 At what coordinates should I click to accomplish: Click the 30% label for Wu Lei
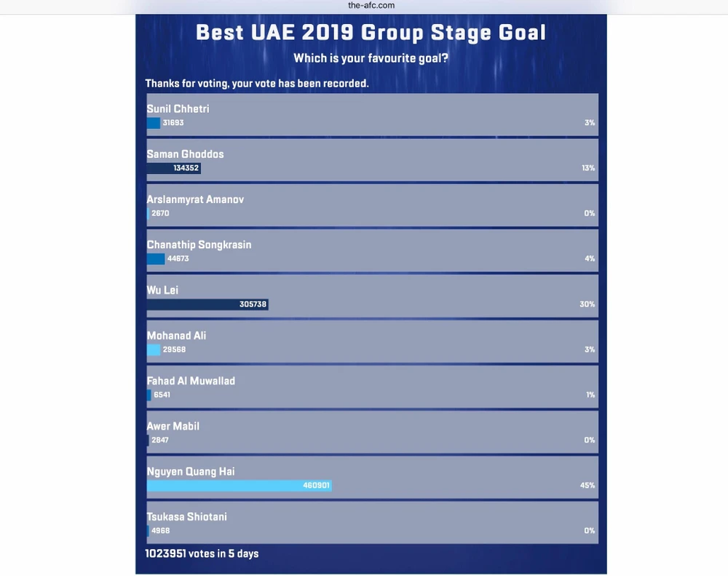point(587,304)
